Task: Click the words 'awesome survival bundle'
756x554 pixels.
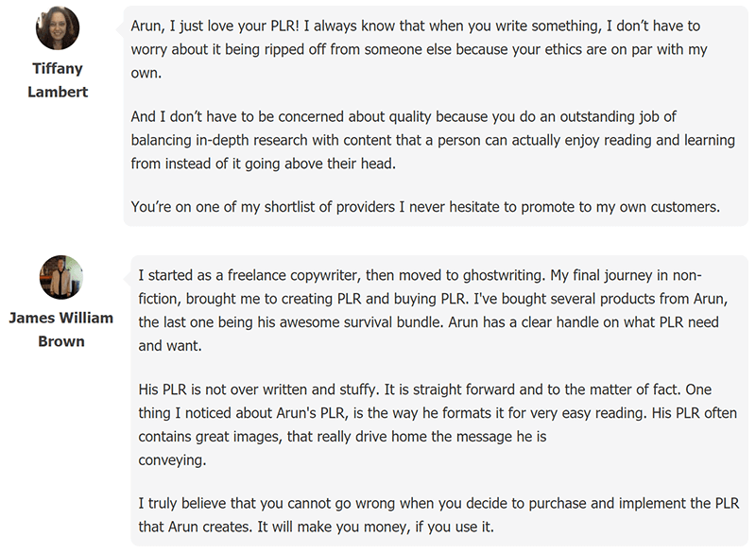Action: [361, 322]
